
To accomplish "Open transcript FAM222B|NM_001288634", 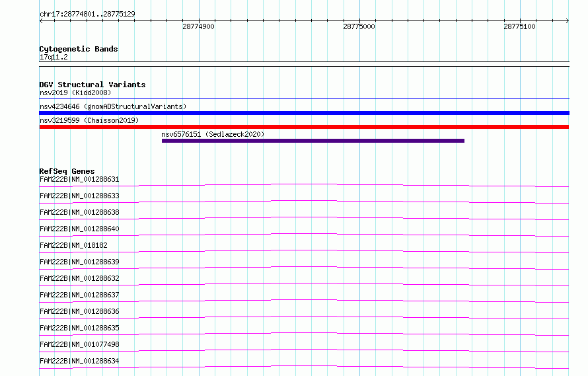I will [x=79, y=361].
